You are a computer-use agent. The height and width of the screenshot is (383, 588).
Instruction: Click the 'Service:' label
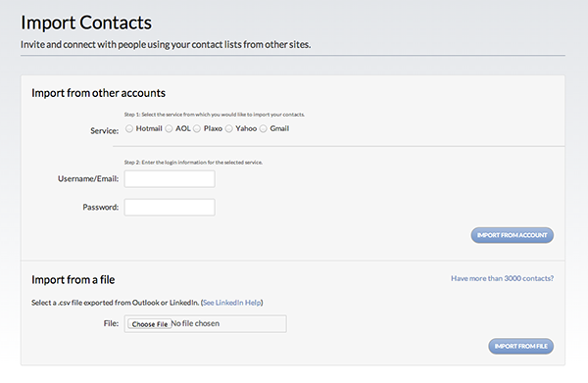pos(104,131)
